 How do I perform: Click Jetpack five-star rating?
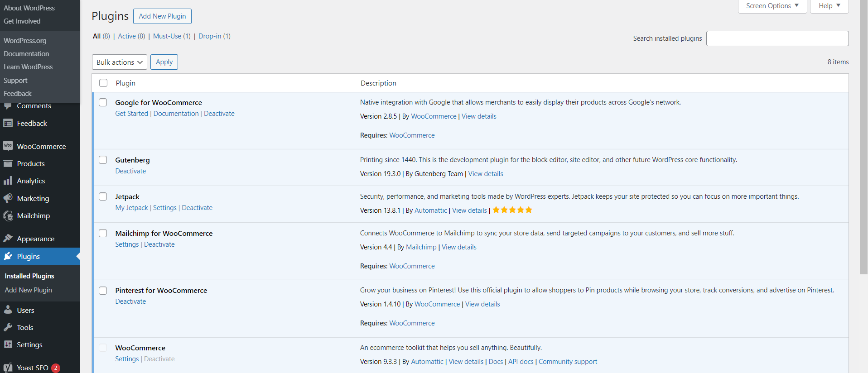point(512,210)
